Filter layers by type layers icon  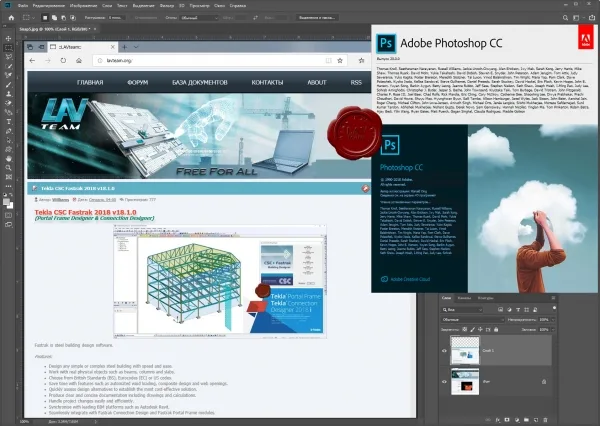click(518, 310)
